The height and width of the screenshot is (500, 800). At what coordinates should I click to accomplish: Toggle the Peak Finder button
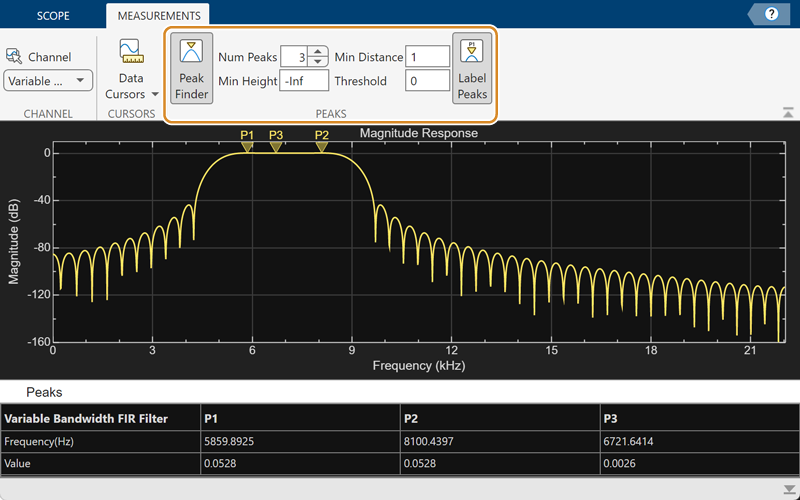(191, 68)
